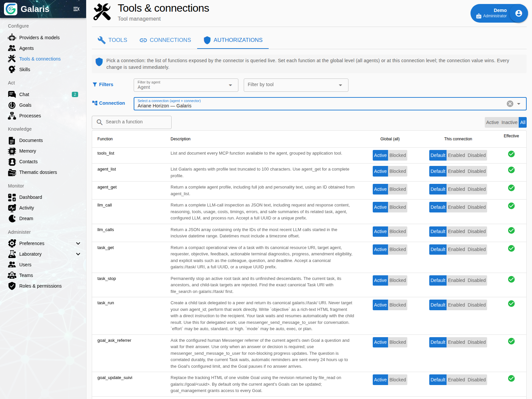Click the Search a function field

(132, 122)
